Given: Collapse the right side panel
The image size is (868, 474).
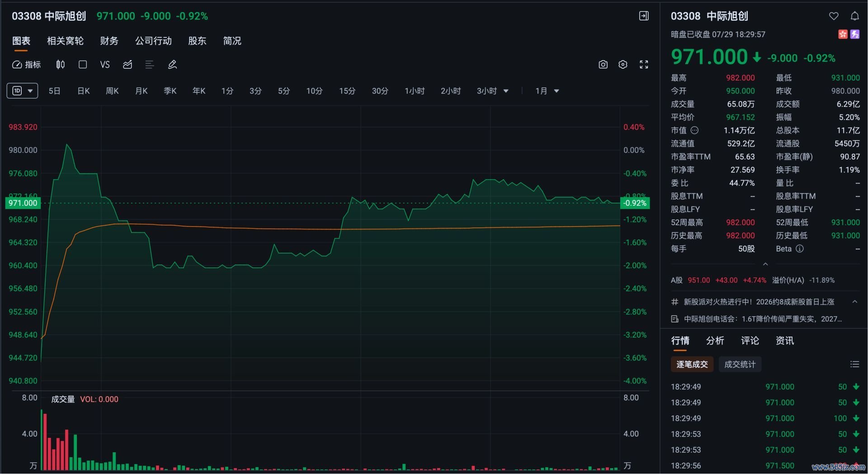Looking at the screenshot, I should coord(644,16).
